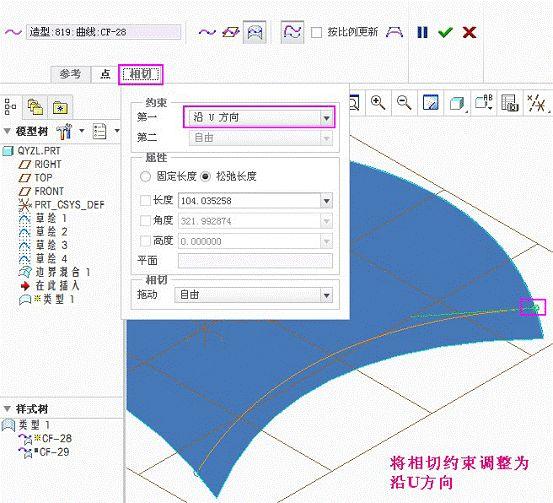This screenshot has width=553, height=503.
Task: Open the 第二 constraint dropdown
Action: (x=261, y=138)
